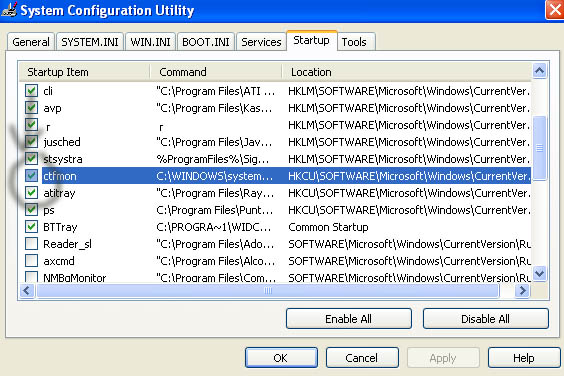Click the C:\PROGRA~1\WIDC command cell
Screen dimensions: 564x376
click(214, 227)
